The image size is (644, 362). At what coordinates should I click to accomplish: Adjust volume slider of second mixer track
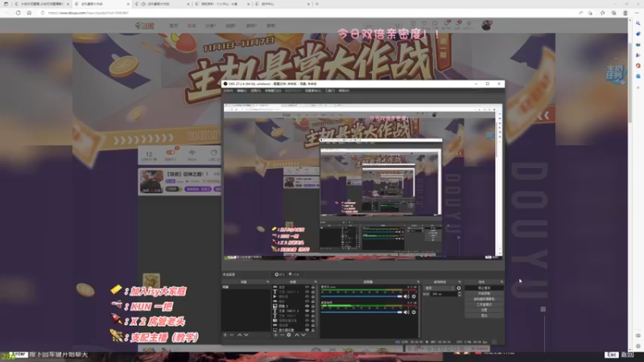coord(361,312)
